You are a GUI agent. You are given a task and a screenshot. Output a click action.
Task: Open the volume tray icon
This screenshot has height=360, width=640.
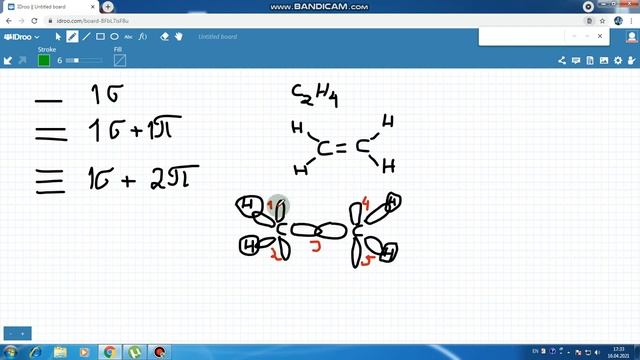click(x=597, y=352)
